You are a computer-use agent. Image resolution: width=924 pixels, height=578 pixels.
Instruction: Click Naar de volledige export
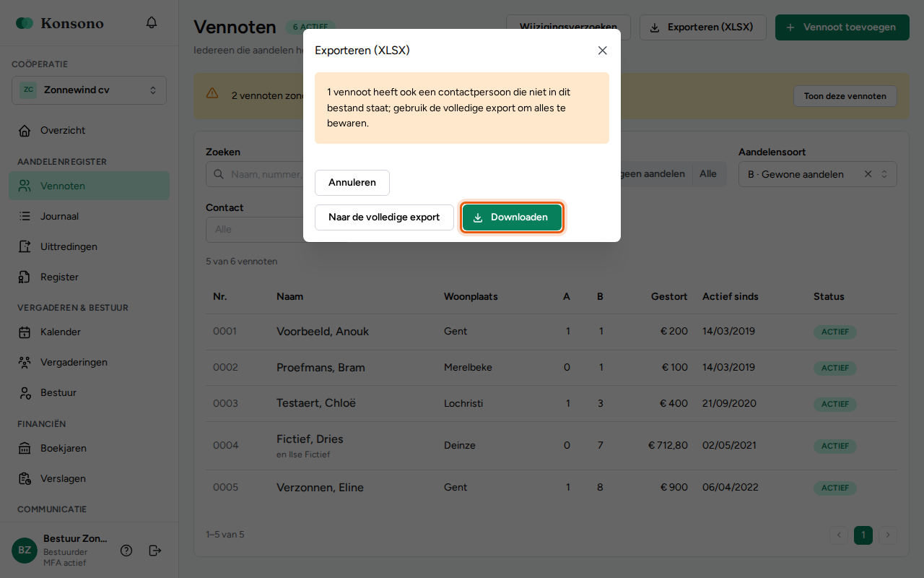[x=384, y=217]
